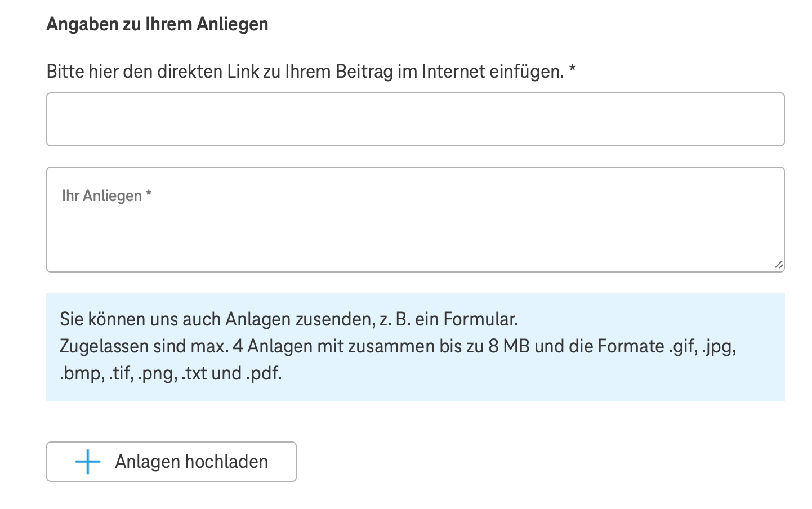Click the words 'Anlagen hochladen' inside the button

(x=191, y=462)
